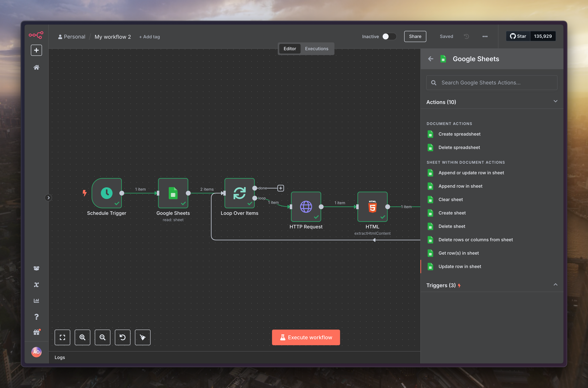
Task: Click the tidy up workflow broom icon
Action: click(x=143, y=337)
